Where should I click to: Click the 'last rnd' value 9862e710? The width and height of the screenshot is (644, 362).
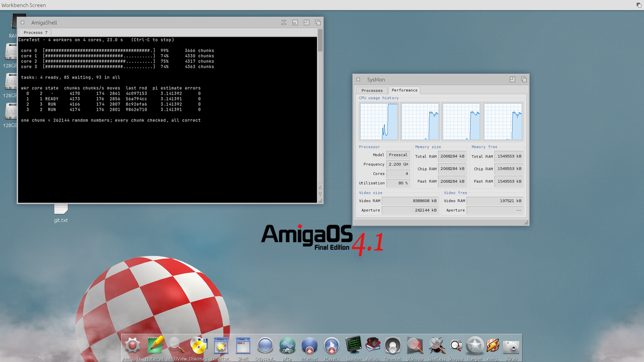pos(136,110)
